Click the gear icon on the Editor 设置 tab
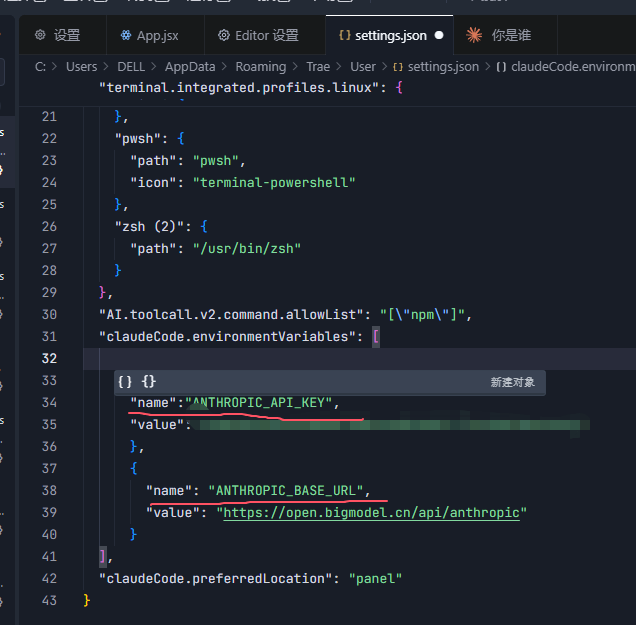The image size is (636, 625). (x=223, y=35)
